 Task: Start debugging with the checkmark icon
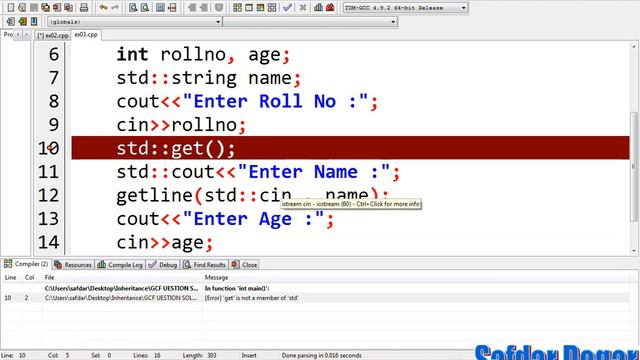(287, 7)
